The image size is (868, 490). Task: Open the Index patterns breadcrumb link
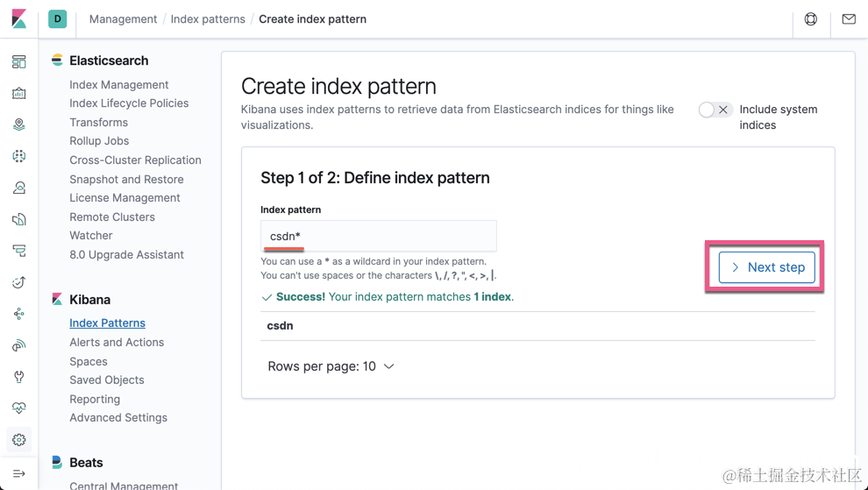click(208, 19)
